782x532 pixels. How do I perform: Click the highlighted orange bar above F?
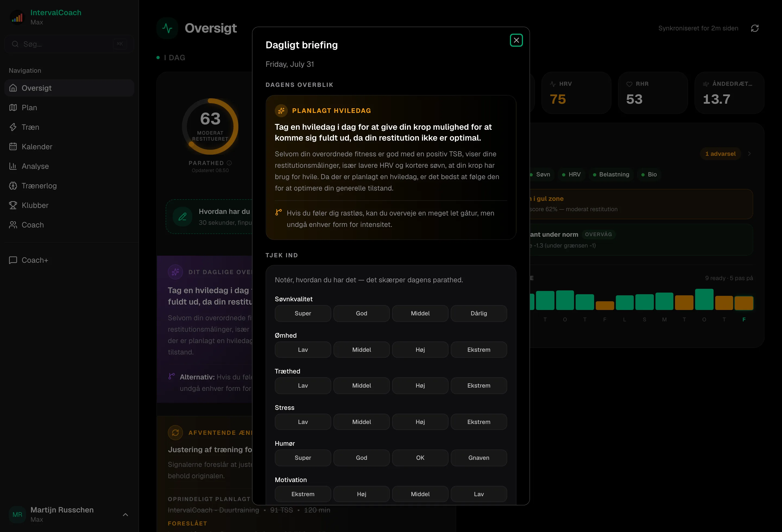click(744, 303)
